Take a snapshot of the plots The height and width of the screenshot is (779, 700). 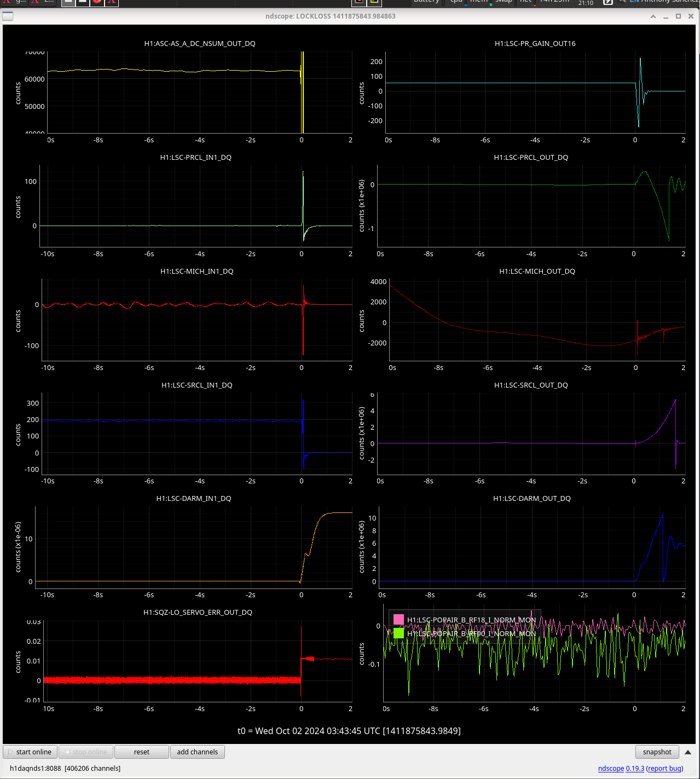[657, 752]
